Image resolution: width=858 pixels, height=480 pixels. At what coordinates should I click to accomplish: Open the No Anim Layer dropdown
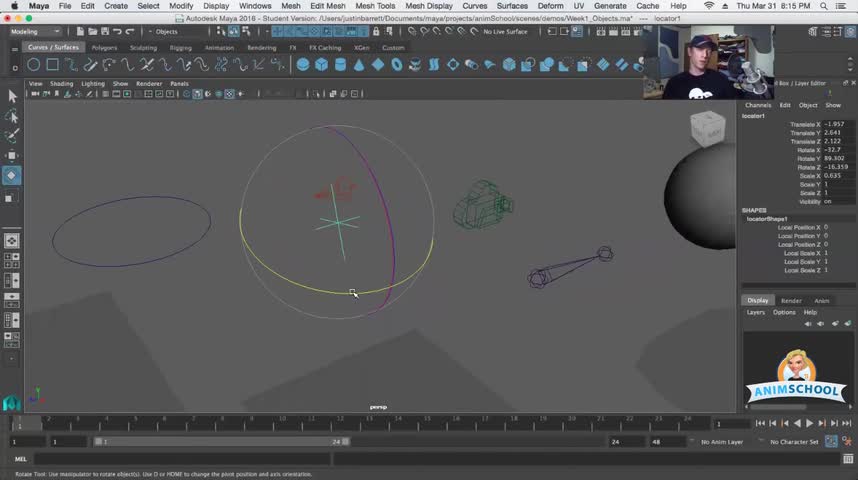coord(721,442)
